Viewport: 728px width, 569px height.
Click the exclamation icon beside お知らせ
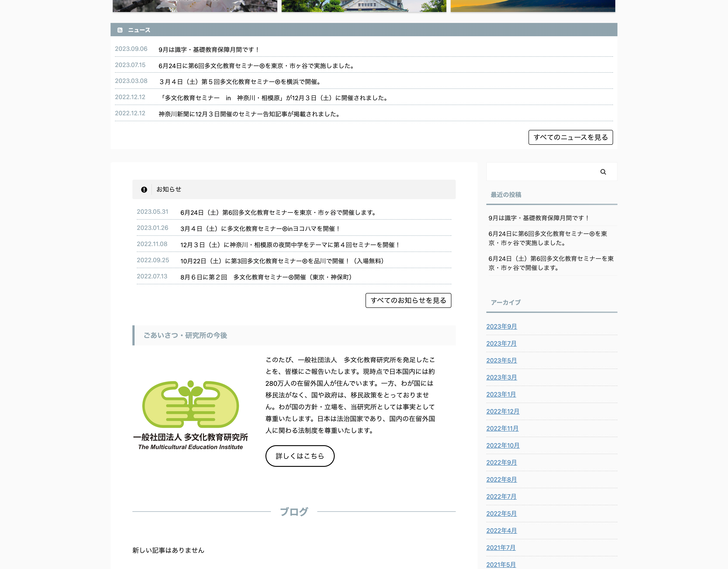click(144, 190)
